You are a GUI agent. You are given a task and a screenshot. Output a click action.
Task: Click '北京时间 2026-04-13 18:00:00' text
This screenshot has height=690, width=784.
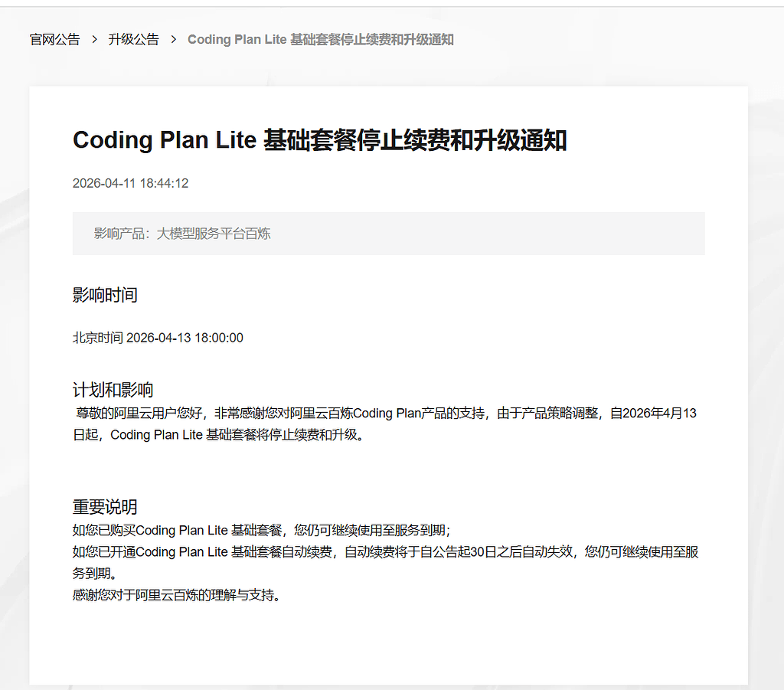click(158, 338)
